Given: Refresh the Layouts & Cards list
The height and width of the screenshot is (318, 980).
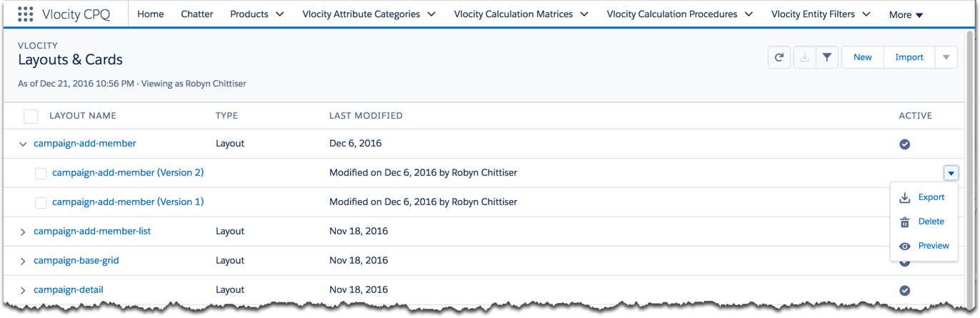Looking at the screenshot, I should click(x=779, y=57).
